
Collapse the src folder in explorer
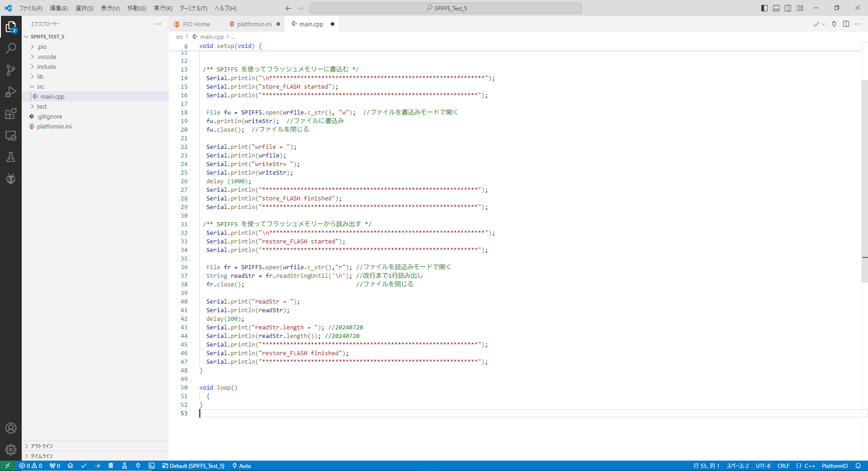pyautogui.click(x=40, y=86)
